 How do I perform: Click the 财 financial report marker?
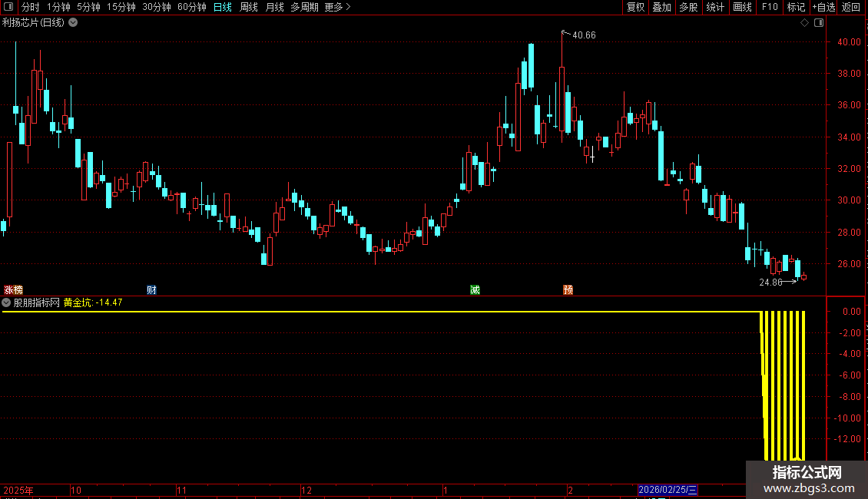point(151,290)
